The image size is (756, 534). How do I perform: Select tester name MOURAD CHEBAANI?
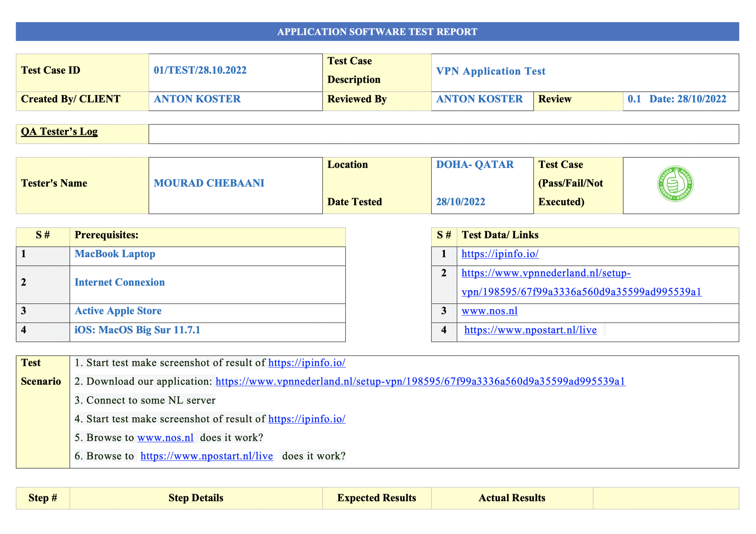point(209,183)
